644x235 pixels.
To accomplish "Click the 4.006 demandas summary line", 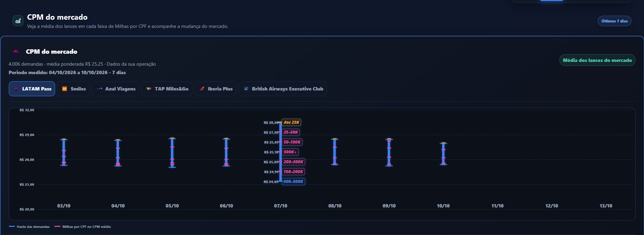I will click(x=82, y=64).
